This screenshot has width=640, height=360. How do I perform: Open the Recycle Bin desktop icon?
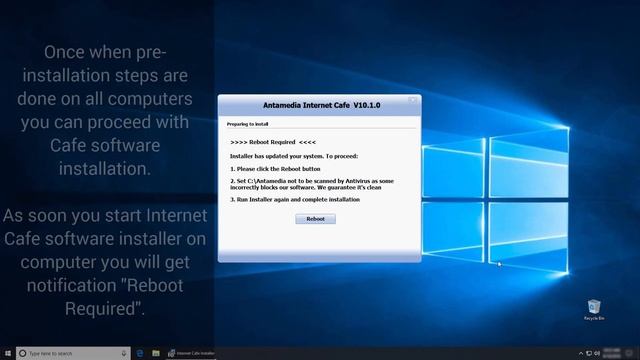point(594,310)
